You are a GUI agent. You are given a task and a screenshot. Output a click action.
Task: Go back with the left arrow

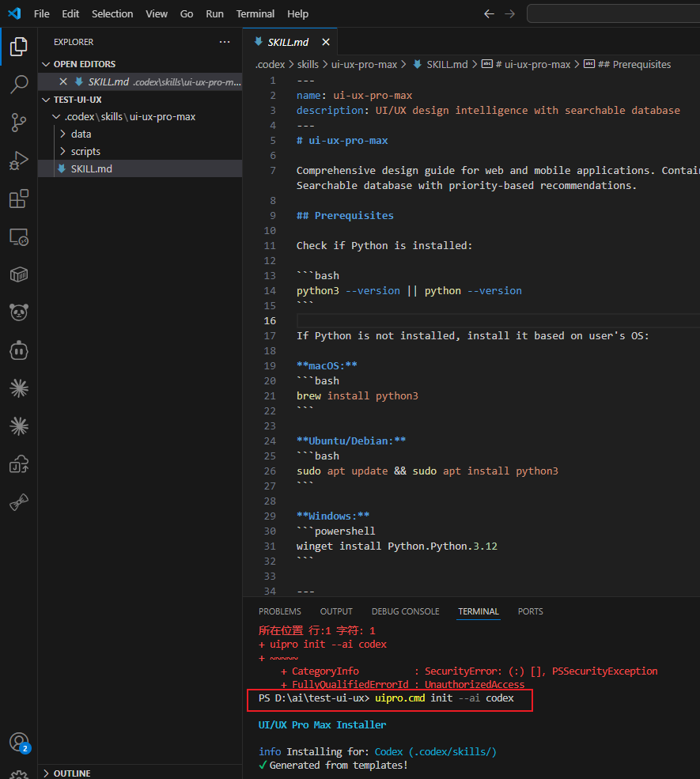489,14
